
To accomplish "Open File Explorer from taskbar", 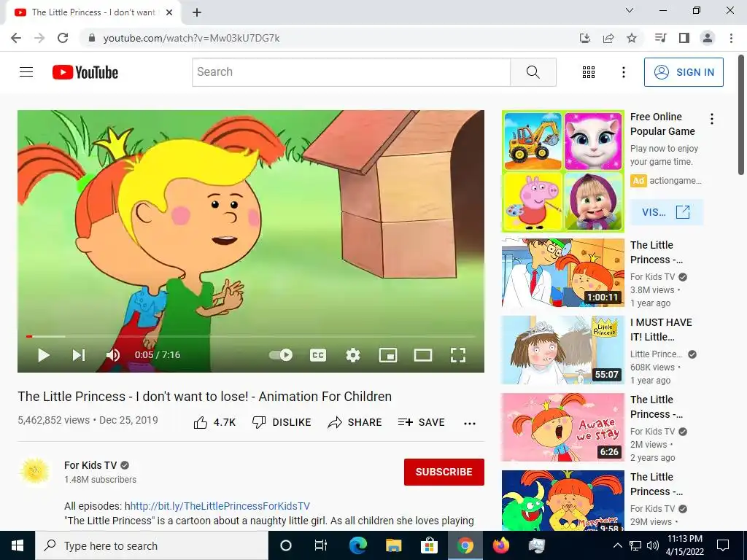I will point(393,545).
